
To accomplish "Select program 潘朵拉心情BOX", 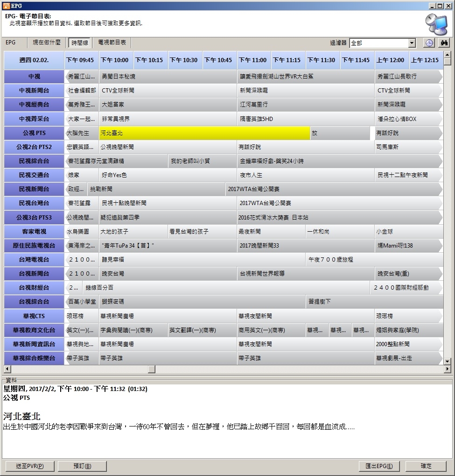I will click(409, 119).
